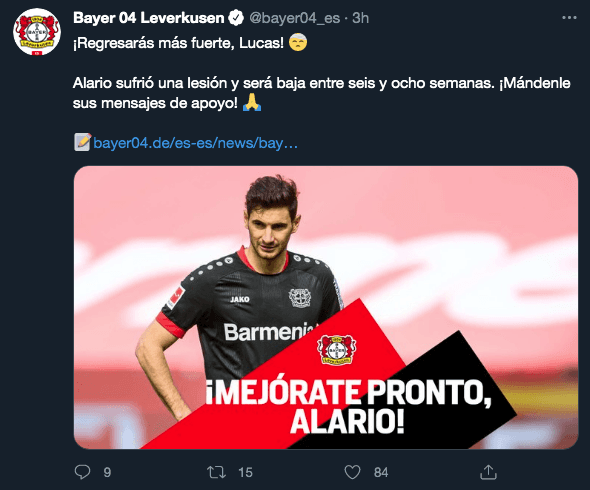
Task: Open the three-dot more options menu
Action: (569, 18)
